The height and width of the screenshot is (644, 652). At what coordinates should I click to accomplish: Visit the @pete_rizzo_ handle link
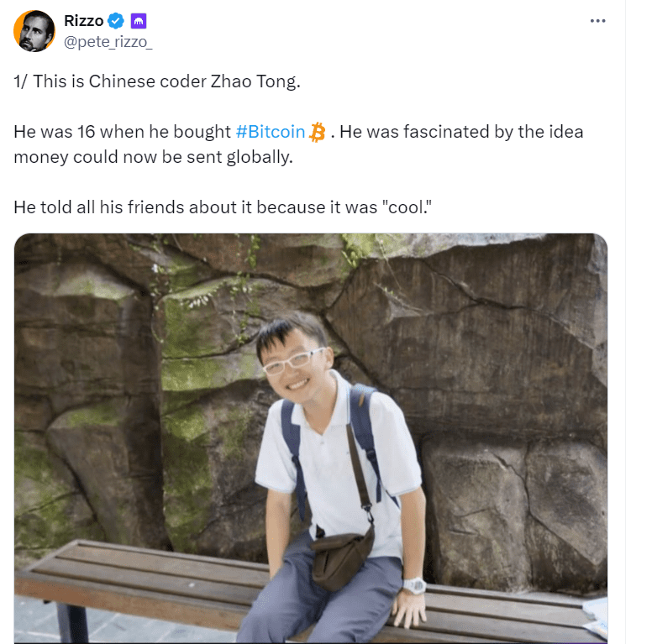(x=108, y=42)
